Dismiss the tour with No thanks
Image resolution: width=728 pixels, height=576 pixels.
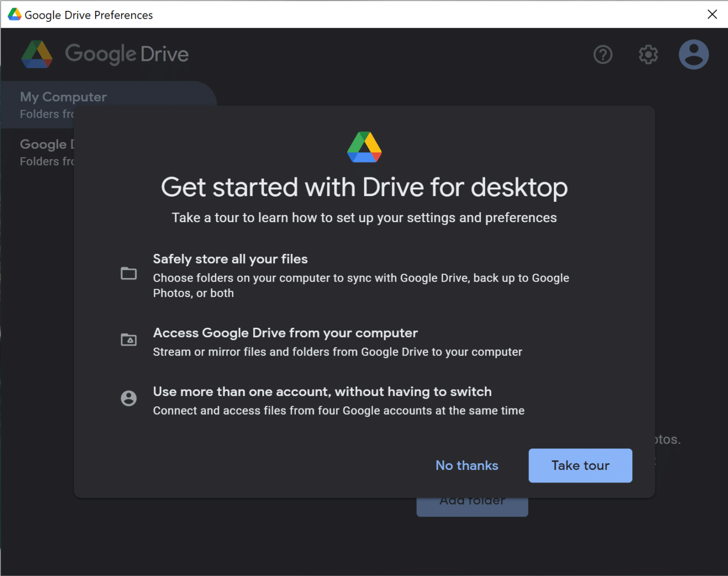click(466, 465)
